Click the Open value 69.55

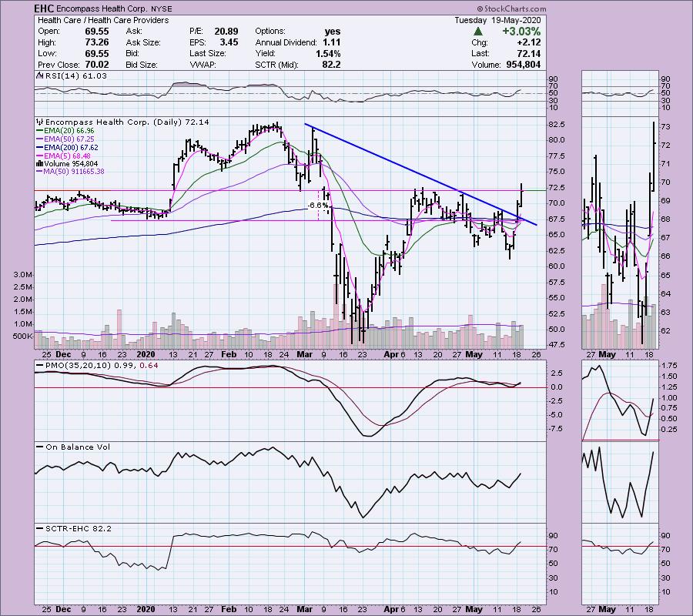pos(97,32)
